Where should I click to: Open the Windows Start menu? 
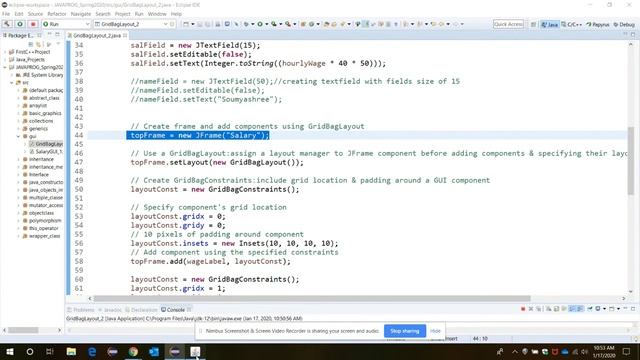tap(9, 351)
